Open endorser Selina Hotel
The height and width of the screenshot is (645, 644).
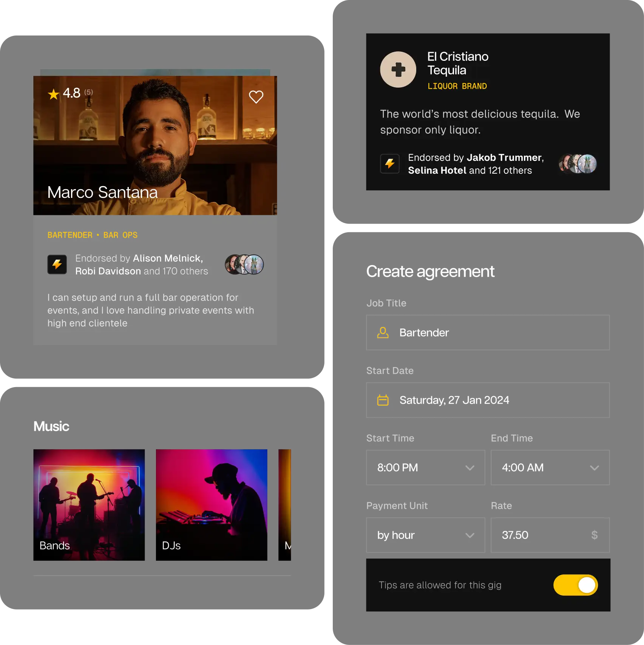coord(437,170)
